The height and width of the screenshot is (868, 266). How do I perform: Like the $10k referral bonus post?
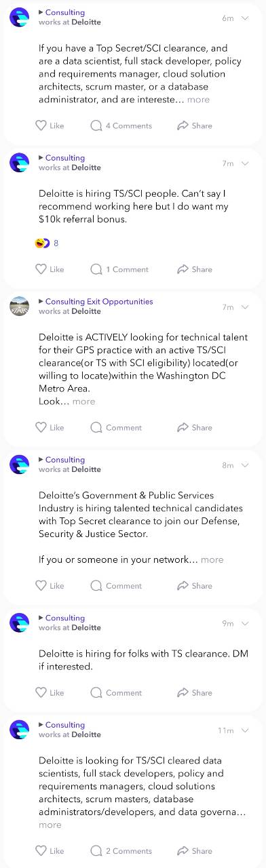click(x=49, y=269)
